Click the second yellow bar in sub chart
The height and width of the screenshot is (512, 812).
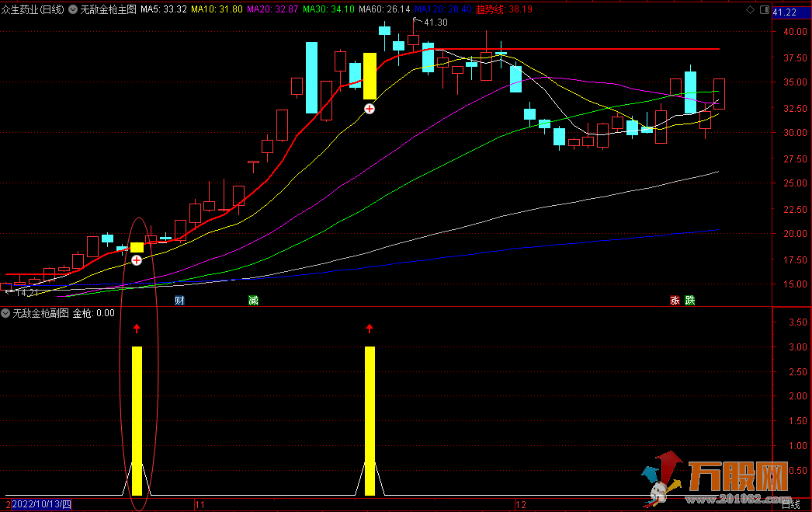pyautogui.click(x=370, y=421)
